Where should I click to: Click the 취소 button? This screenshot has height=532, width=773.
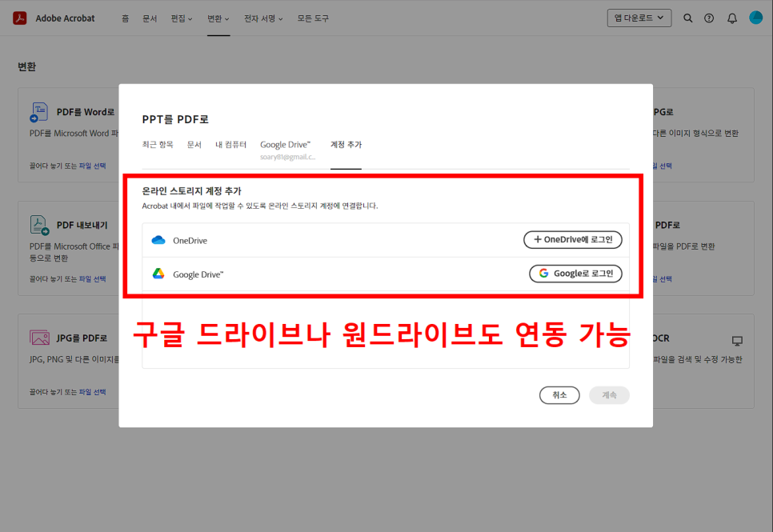coord(559,395)
